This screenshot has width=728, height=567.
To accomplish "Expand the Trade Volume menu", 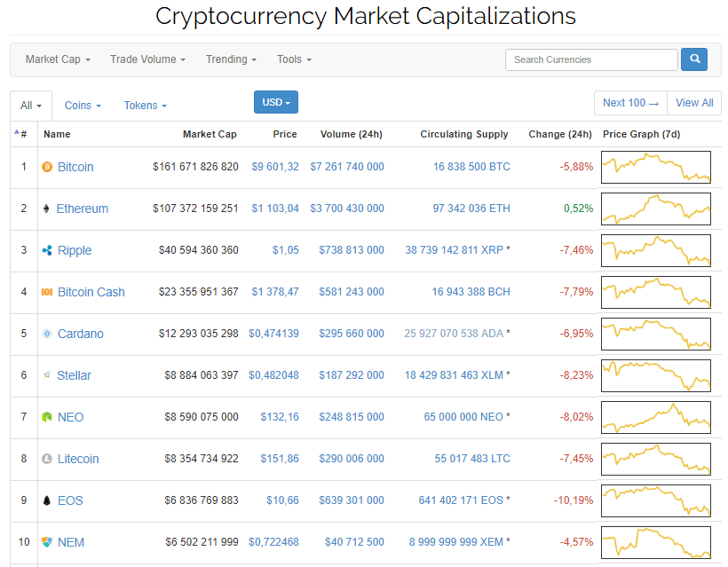I will [147, 59].
